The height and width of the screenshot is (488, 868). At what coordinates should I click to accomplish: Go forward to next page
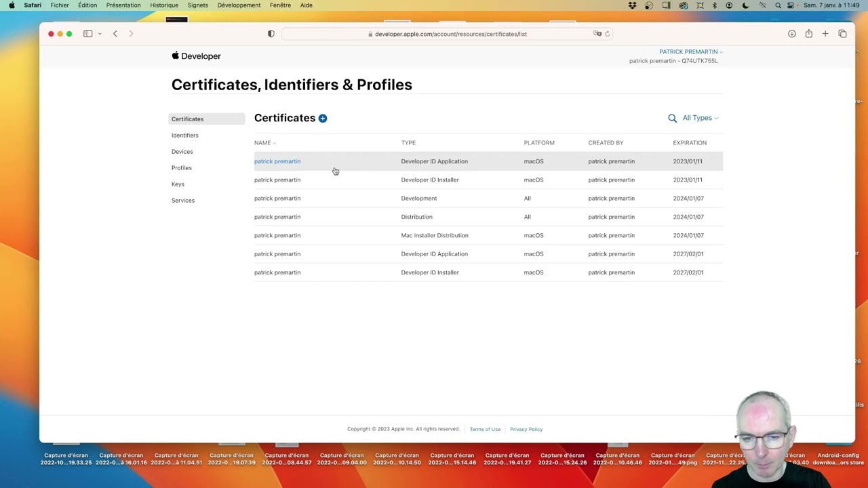coord(131,34)
